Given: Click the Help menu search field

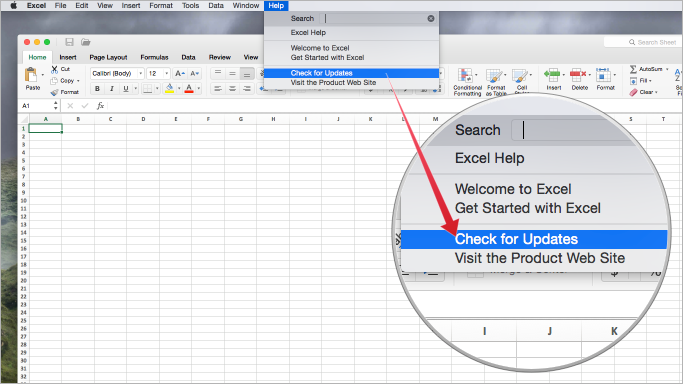Looking at the screenshot, I should (377, 18).
